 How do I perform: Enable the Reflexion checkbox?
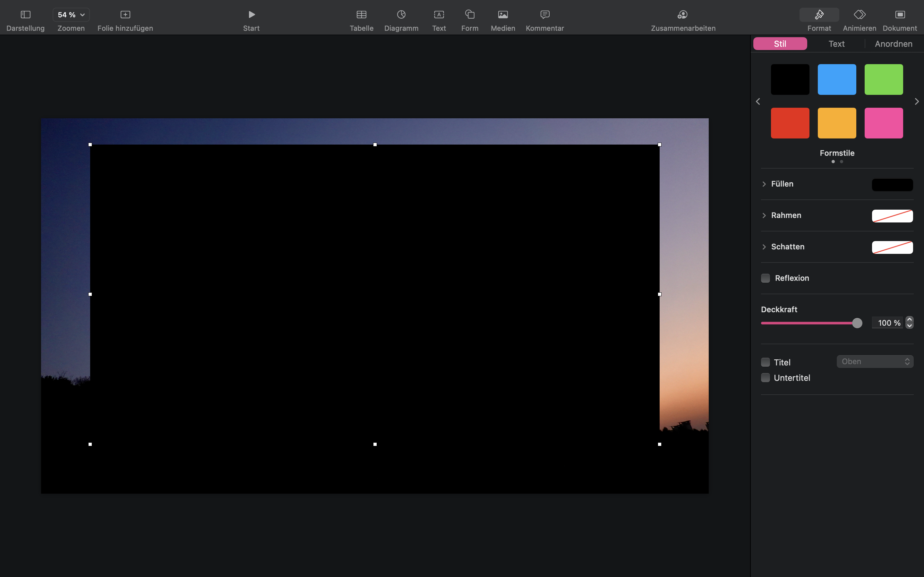(765, 278)
